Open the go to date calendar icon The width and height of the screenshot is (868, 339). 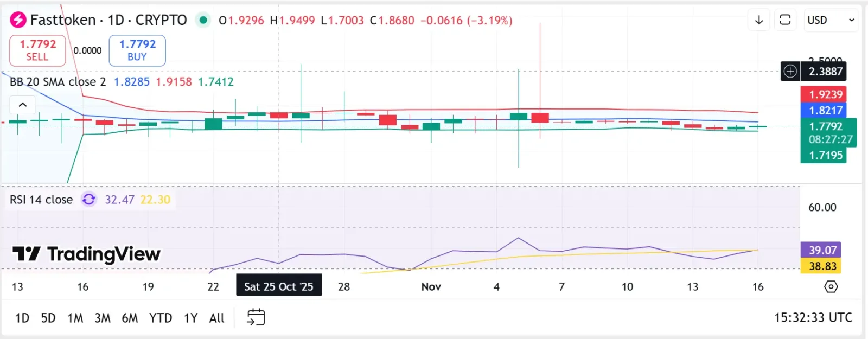(x=256, y=317)
